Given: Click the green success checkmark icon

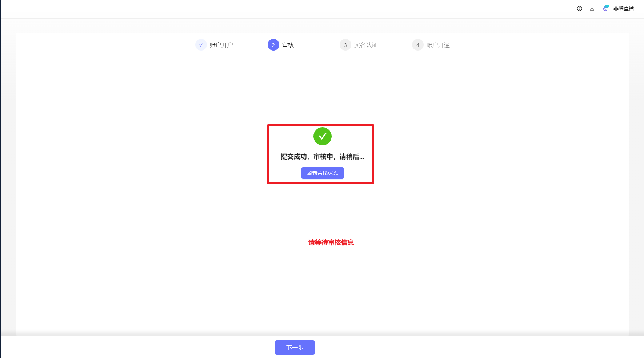Looking at the screenshot, I should pyautogui.click(x=323, y=136).
